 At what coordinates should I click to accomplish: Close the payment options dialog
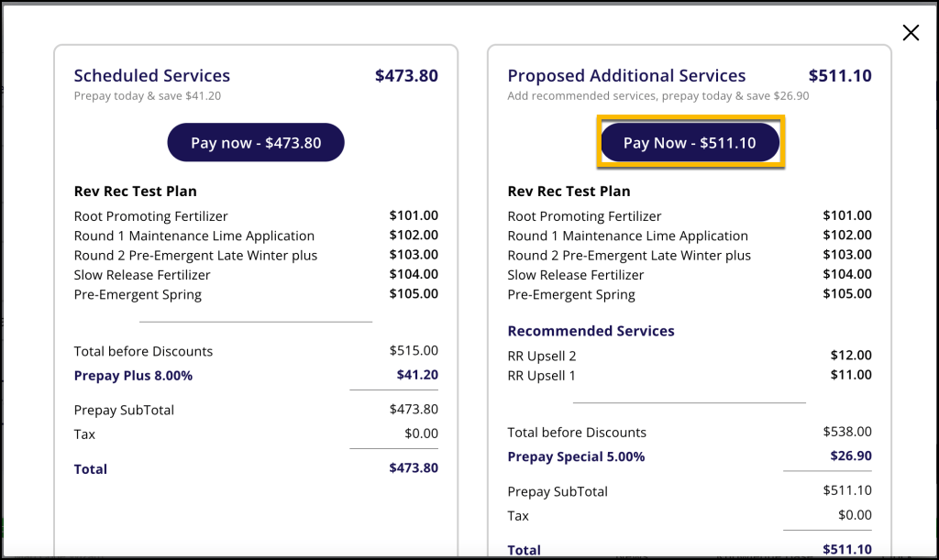(911, 33)
